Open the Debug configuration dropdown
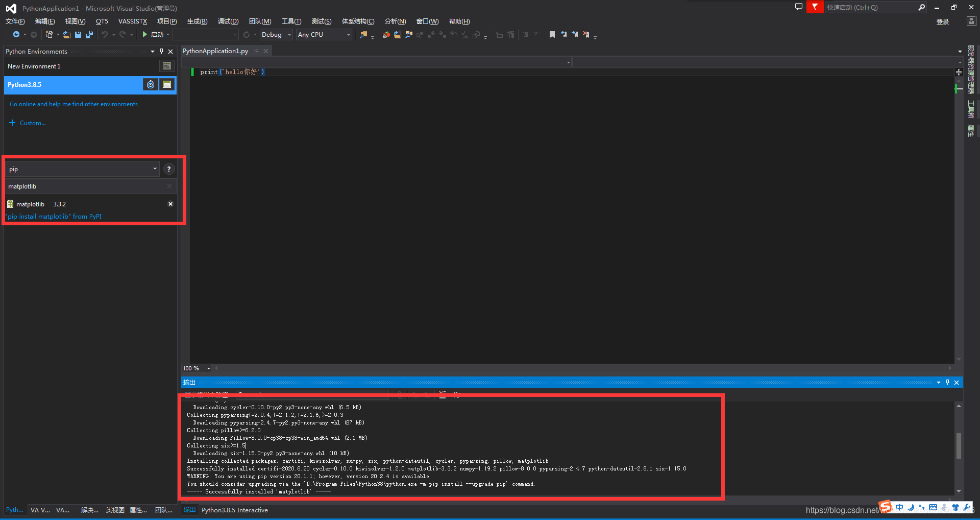 click(x=276, y=35)
